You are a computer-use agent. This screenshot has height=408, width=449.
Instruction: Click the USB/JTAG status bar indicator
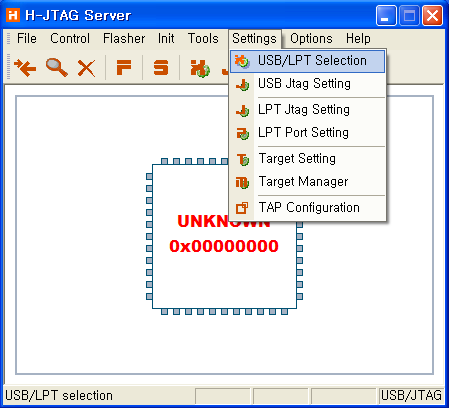pos(411,395)
